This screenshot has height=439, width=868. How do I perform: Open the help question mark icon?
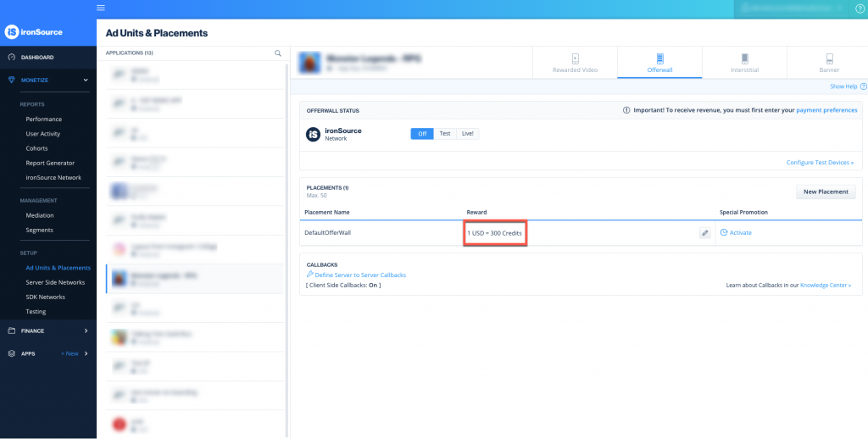(x=860, y=8)
